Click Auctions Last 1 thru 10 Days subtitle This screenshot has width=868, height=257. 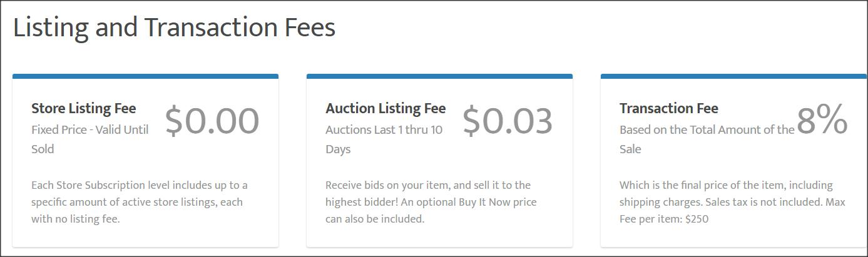384,139
